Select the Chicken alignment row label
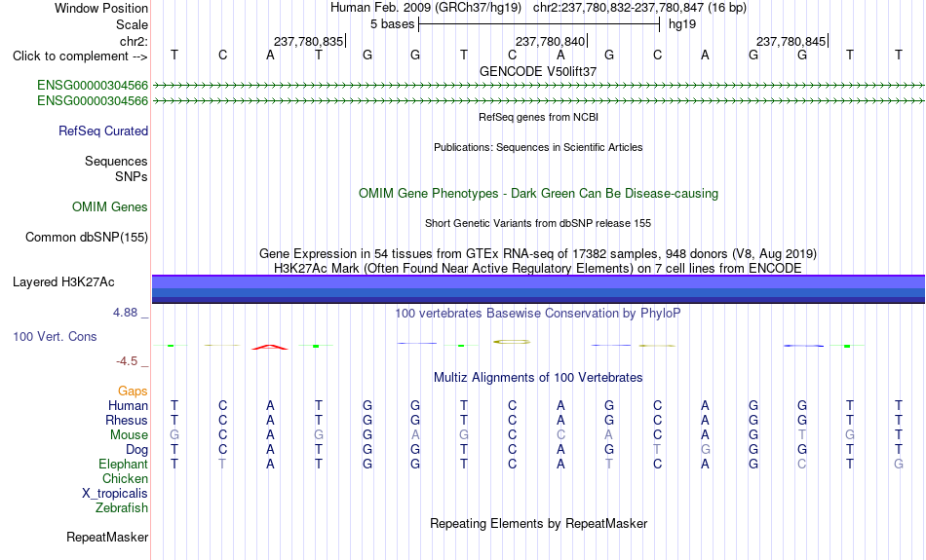This screenshot has height=560, width=926. click(x=125, y=478)
